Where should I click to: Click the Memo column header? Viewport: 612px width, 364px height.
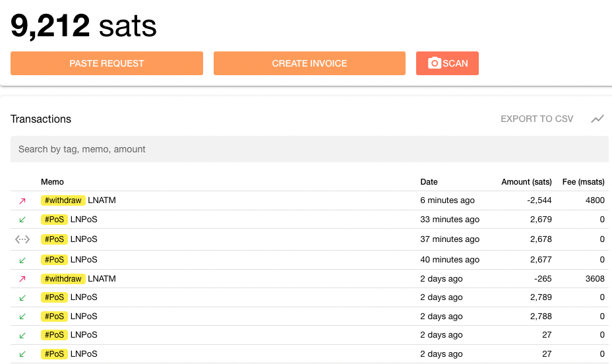coord(52,182)
